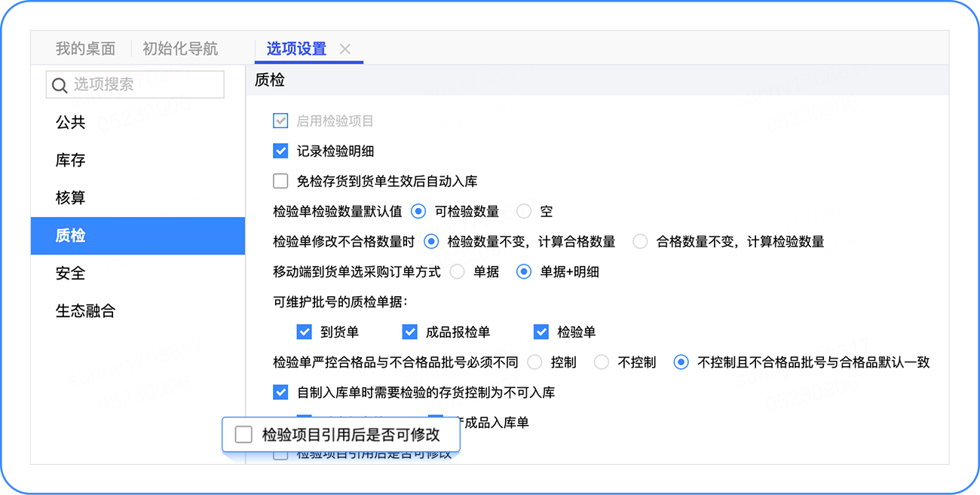Uncheck the 到货单 checkbox
Viewport: 980px width, 495px height.
click(x=305, y=332)
